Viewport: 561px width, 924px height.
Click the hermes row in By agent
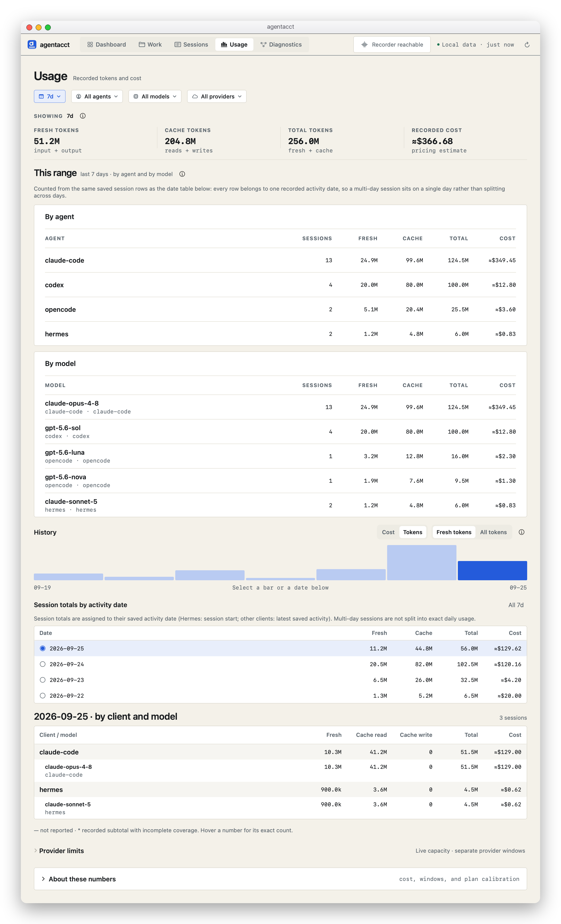click(x=280, y=334)
